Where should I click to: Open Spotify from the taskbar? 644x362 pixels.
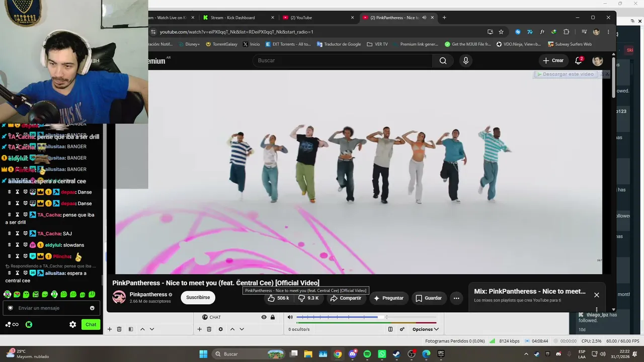(x=367, y=354)
